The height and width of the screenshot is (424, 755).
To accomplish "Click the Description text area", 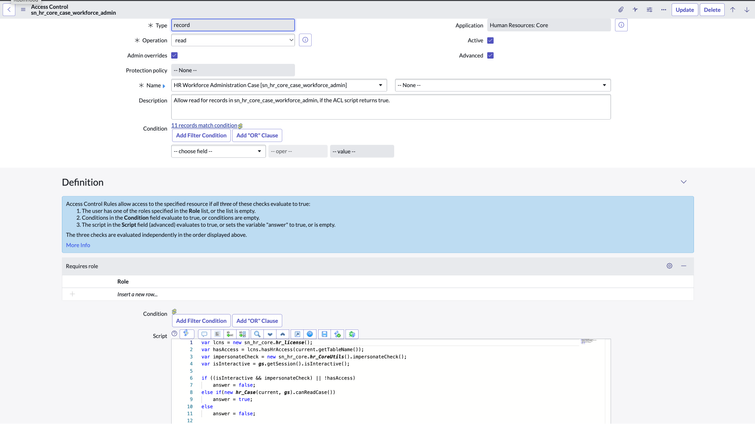I will 391,107.
